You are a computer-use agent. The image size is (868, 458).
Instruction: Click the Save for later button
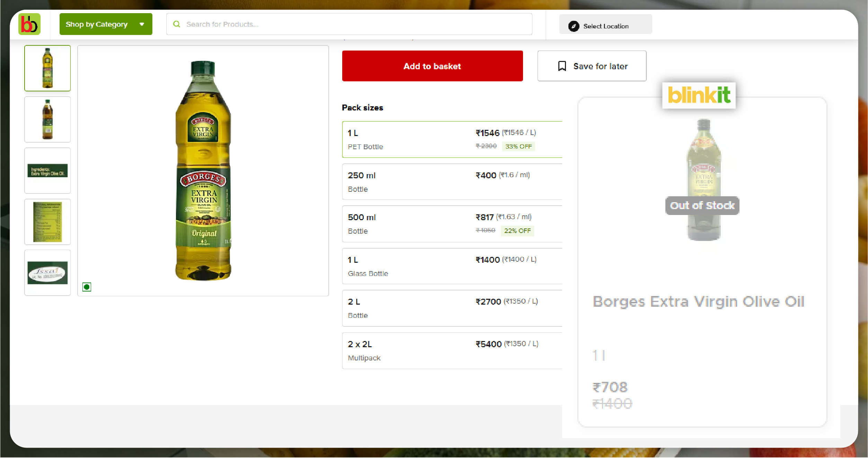[x=592, y=66]
